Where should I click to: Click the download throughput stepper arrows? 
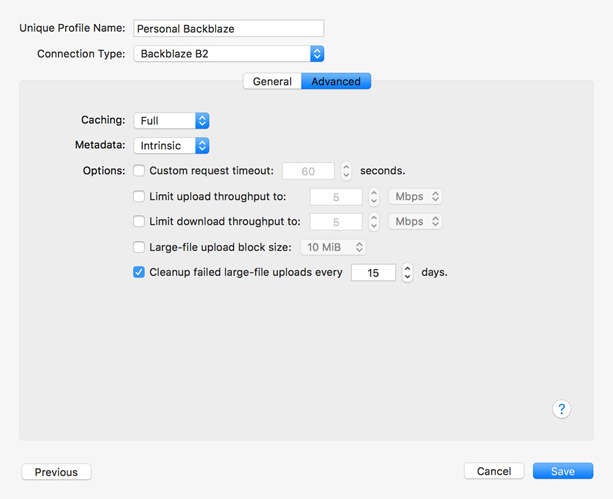point(374,222)
